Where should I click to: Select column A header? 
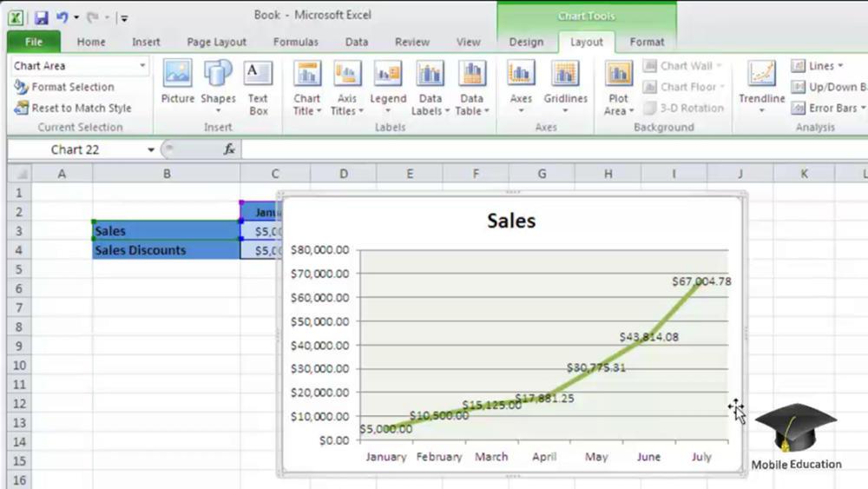point(62,174)
